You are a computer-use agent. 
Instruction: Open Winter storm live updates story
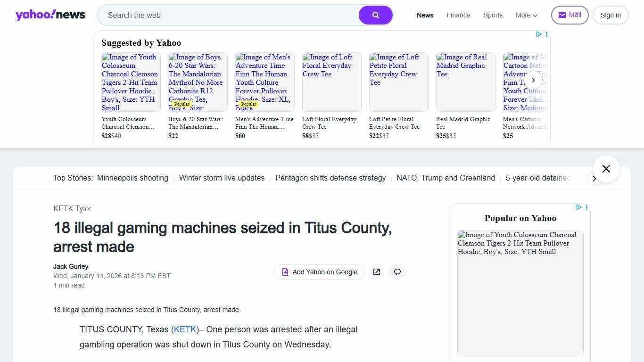(222, 178)
